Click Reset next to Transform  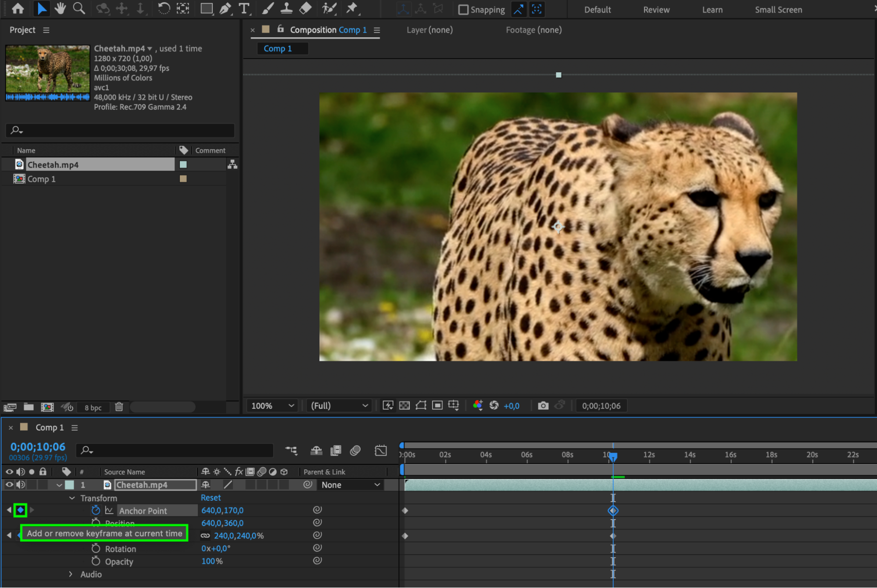pyautogui.click(x=211, y=498)
